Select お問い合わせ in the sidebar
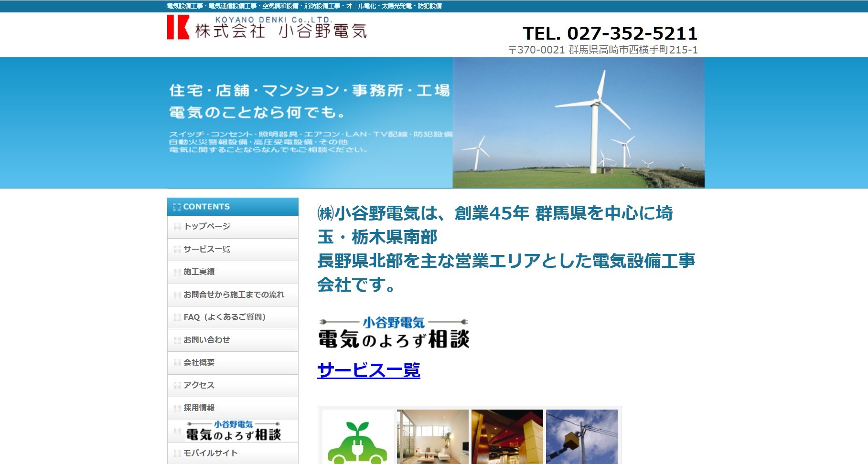 click(x=233, y=340)
